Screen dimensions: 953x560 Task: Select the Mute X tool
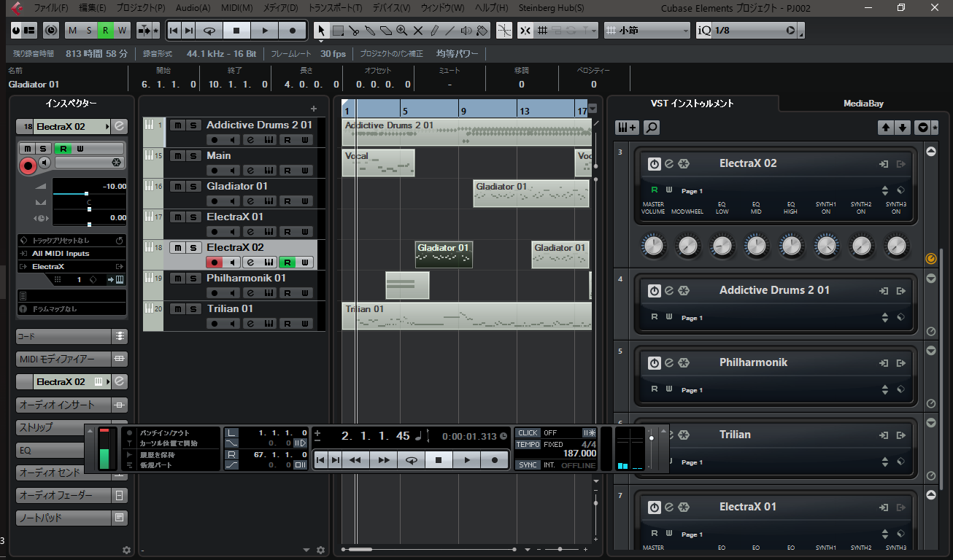tap(418, 31)
